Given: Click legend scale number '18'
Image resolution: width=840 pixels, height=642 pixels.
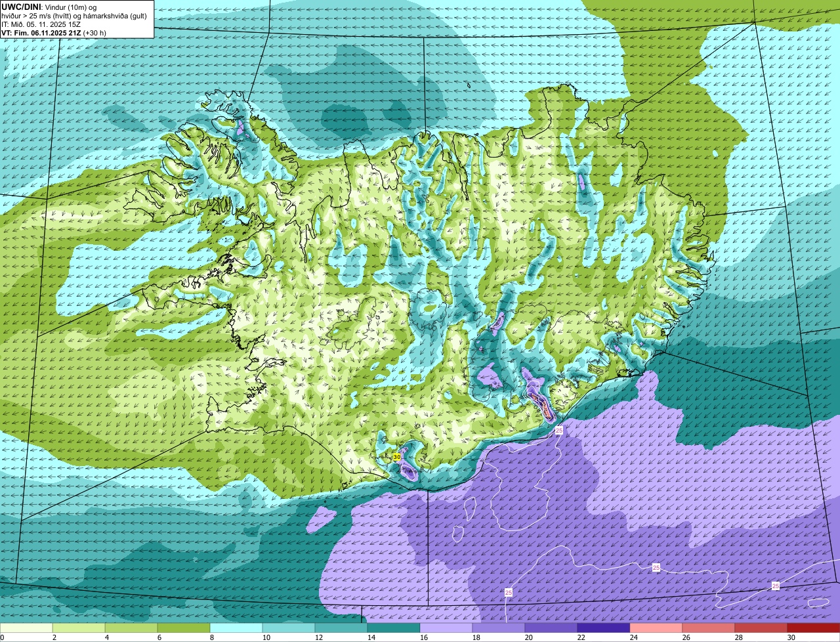Looking at the screenshot, I should point(476,637).
